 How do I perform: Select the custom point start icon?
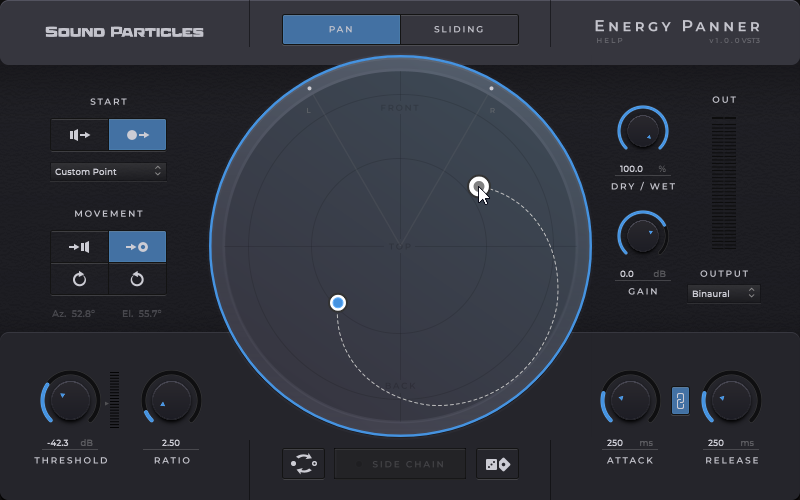click(137, 135)
